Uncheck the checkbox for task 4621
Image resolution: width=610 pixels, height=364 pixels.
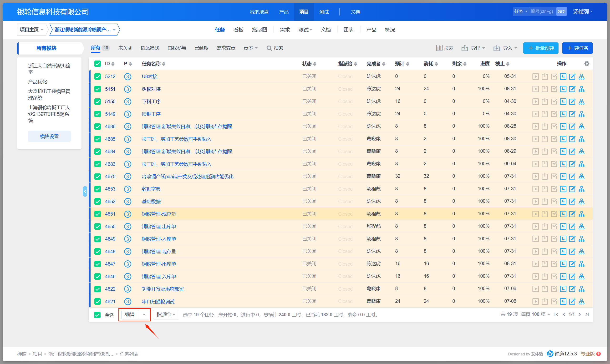tap(98, 301)
